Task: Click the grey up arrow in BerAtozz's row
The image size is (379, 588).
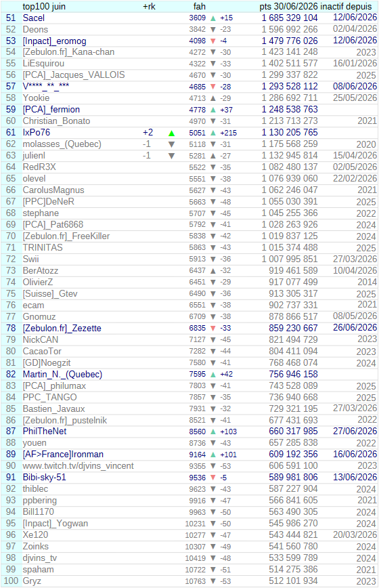Action: point(213,271)
